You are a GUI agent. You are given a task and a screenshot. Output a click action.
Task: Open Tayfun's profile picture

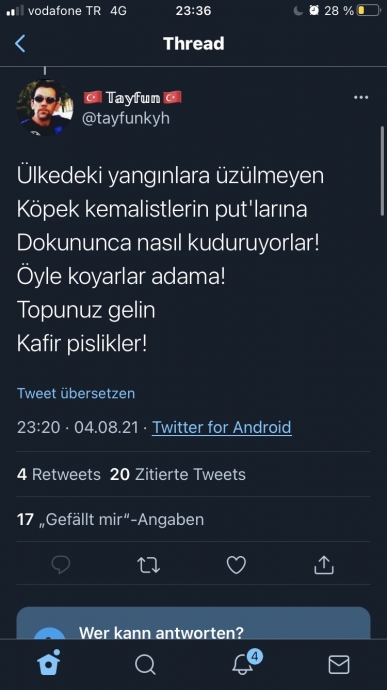coord(44,108)
